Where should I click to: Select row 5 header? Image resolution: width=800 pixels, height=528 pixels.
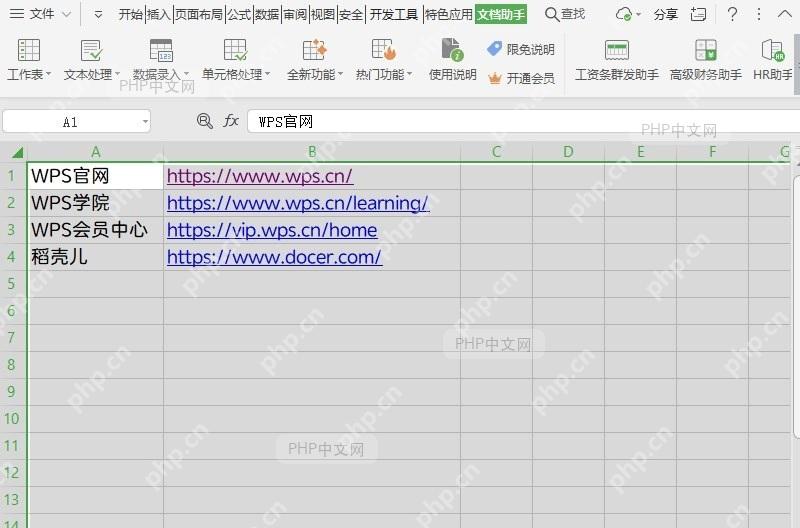tap(12, 284)
